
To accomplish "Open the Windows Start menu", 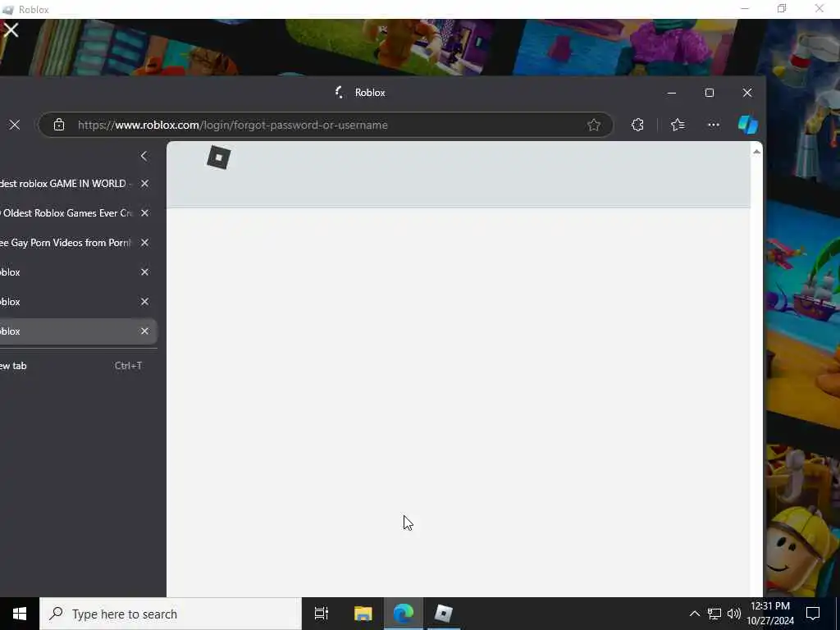I will (20, 614).
